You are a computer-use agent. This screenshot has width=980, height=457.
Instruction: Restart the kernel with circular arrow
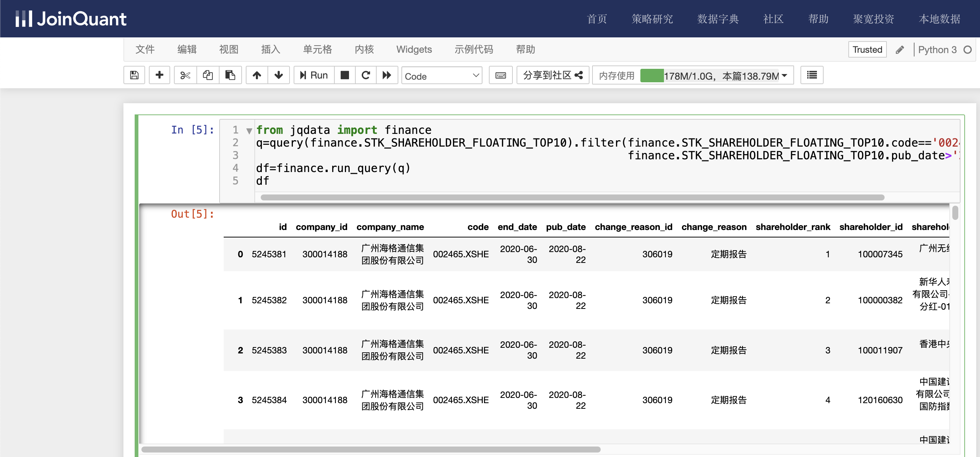[x=365, y=75]
